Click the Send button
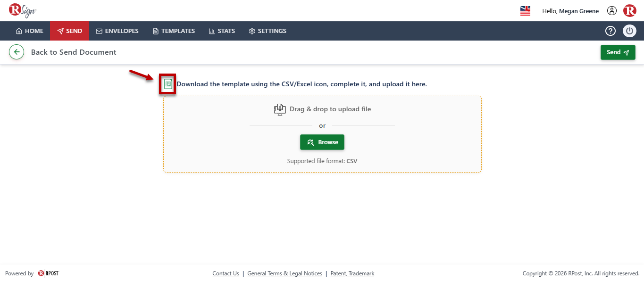The width and height of the screenshot is (644, 281). (618, 52)
